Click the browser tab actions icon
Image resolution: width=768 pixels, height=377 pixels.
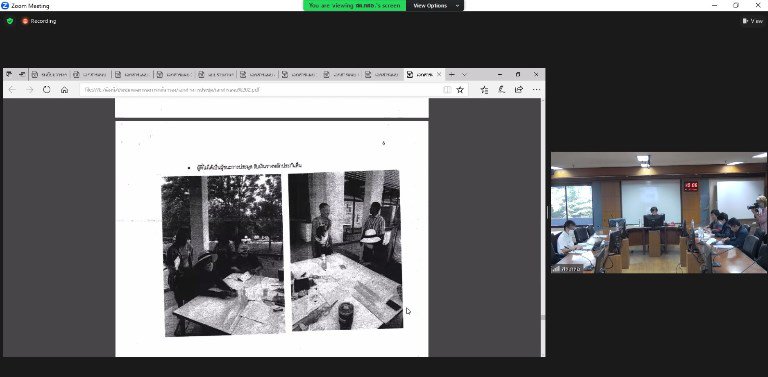point(9,74)
